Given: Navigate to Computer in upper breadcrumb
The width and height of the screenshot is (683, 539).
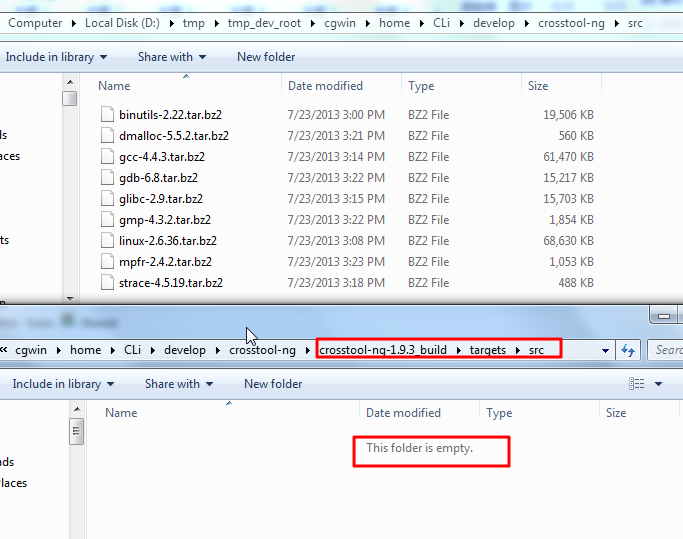Looking at the screenshot, I should (x=35, y=23).
